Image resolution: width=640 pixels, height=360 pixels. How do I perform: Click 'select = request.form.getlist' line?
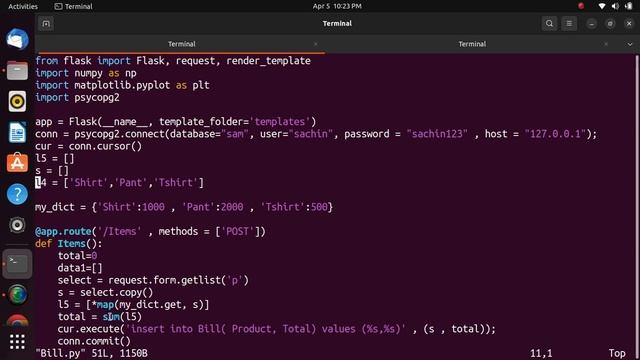(153, 280)
